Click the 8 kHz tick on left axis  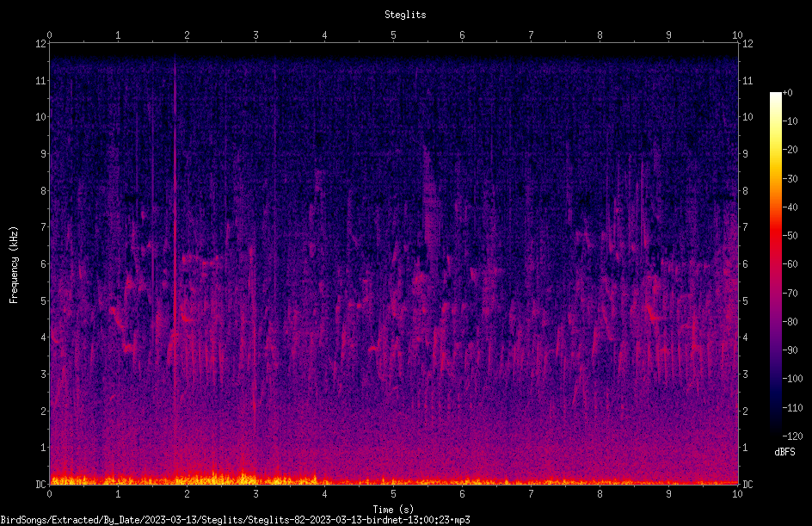43,191
